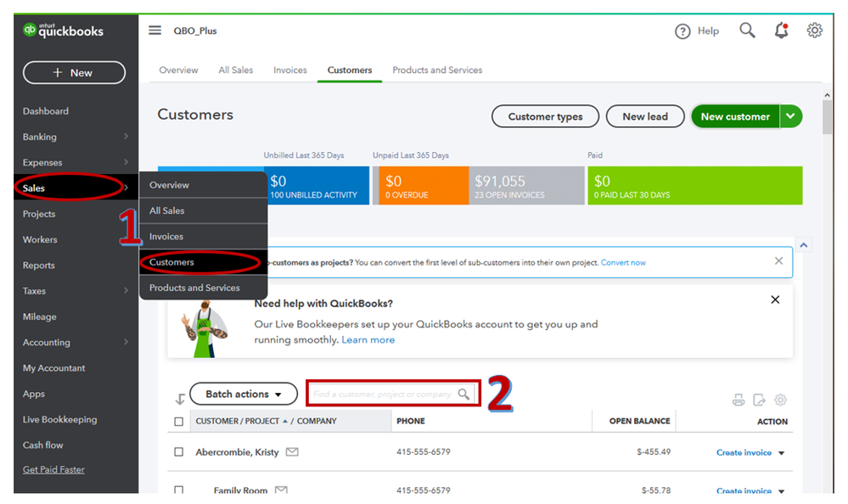Image resolution: width=848 pixels, height=504 pixels.
Task: Click the sort arrow icon beside Batch actions
Action: (180, 399)
